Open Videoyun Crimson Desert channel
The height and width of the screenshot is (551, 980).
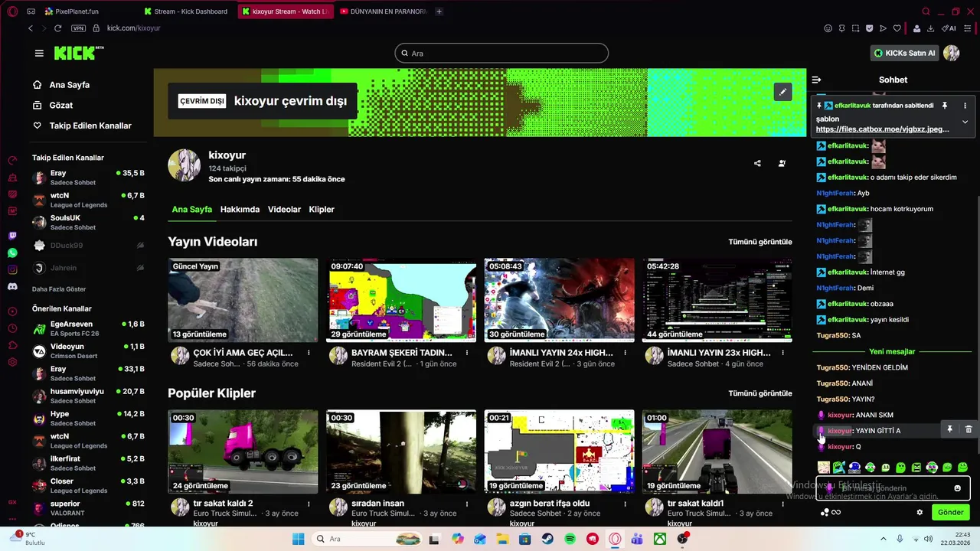(x=88, y=351)
